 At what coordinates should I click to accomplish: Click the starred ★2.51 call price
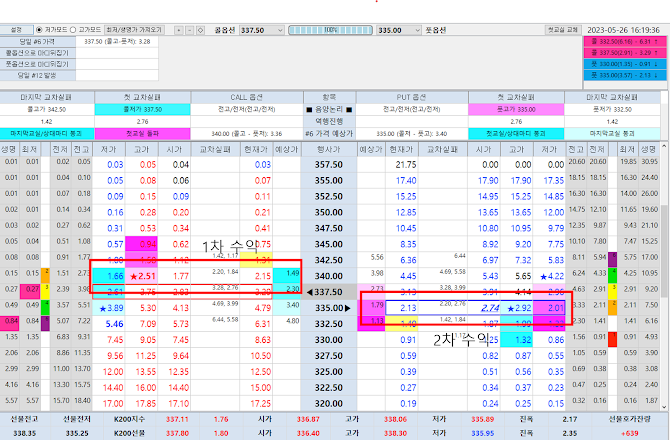point(143,276)
